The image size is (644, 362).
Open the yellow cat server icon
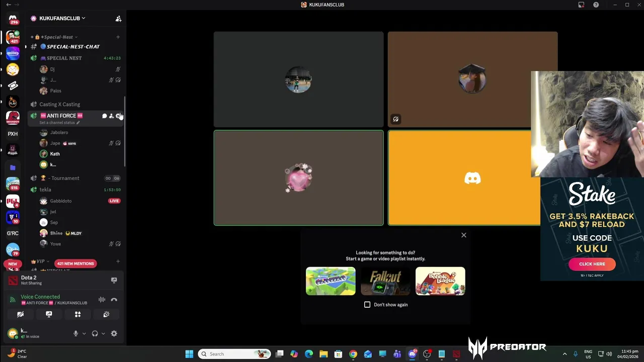pos(13,69)
